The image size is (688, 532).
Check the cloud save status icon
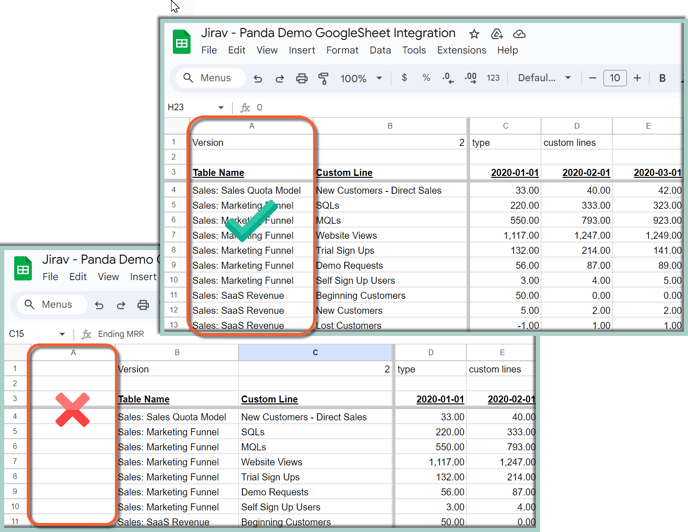519,34
